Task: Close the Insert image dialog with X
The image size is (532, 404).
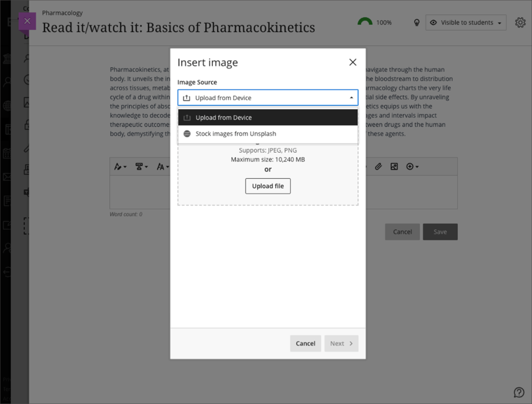Action: point(352,62)
